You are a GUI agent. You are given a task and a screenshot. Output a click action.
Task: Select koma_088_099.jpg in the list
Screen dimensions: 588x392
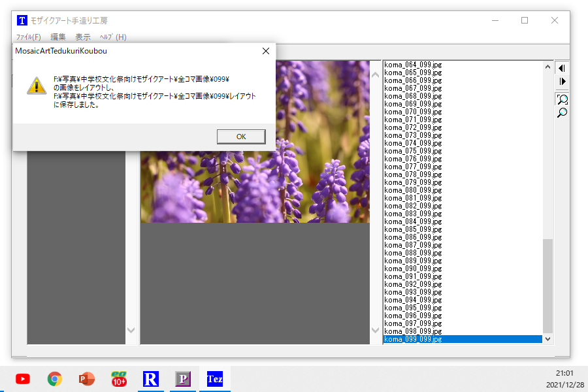point(463,253)
